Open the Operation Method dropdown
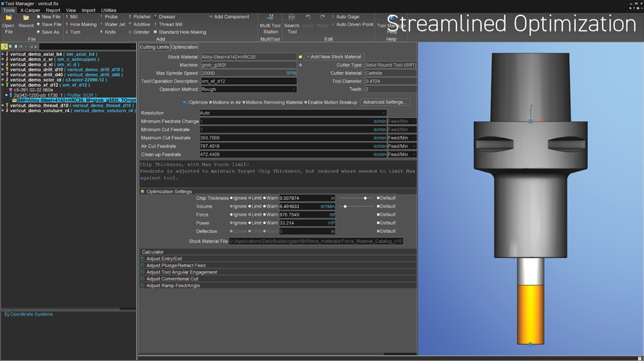The image size is (644, 361). [249, 89]
